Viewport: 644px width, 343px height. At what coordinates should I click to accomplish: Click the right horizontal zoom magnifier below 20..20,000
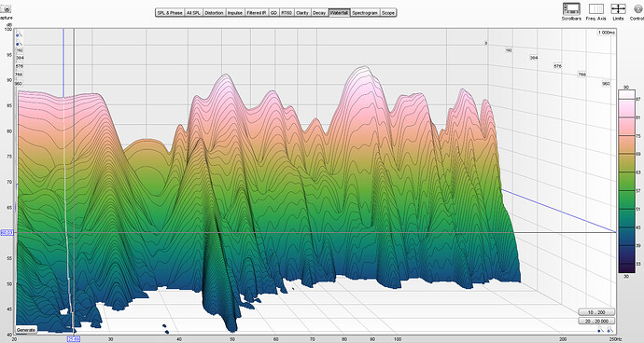point(609,330)
